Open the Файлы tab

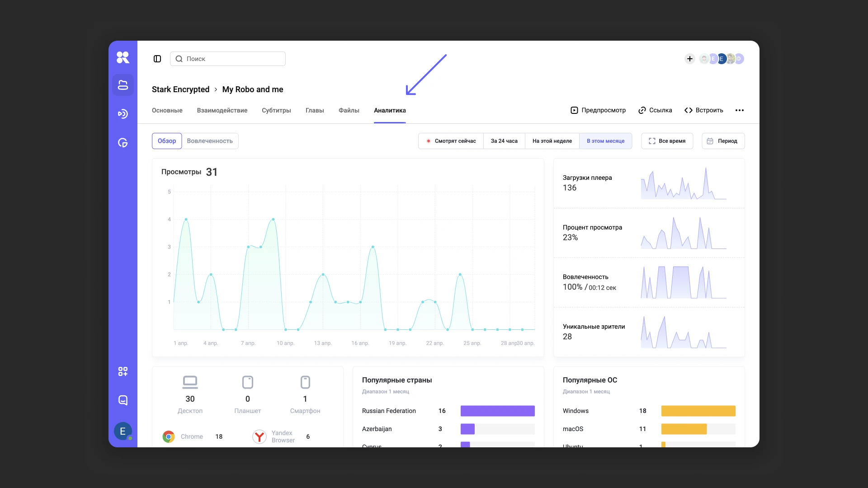click(349, 110)
